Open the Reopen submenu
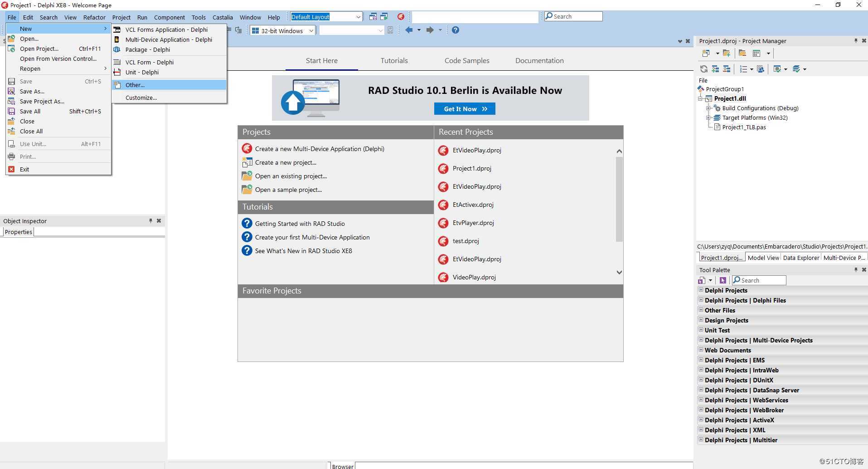Viewport: 868px width, 469px height. 58,68
